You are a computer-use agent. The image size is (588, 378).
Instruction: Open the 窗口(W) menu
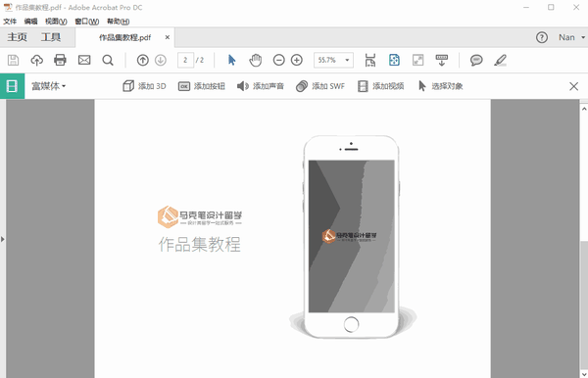click(x=87, y=22)
